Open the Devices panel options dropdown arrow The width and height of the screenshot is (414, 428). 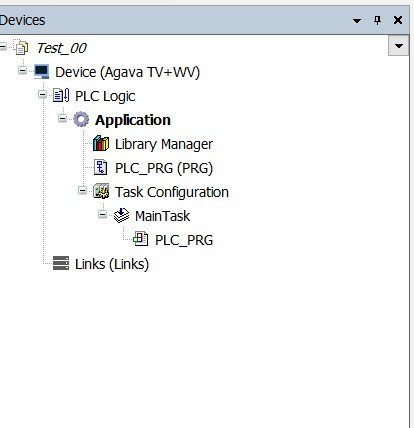point(357,21)
